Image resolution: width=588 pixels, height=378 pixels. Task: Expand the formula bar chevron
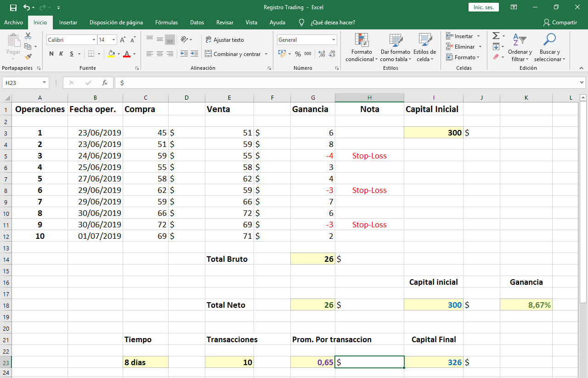tap(582, 83)
